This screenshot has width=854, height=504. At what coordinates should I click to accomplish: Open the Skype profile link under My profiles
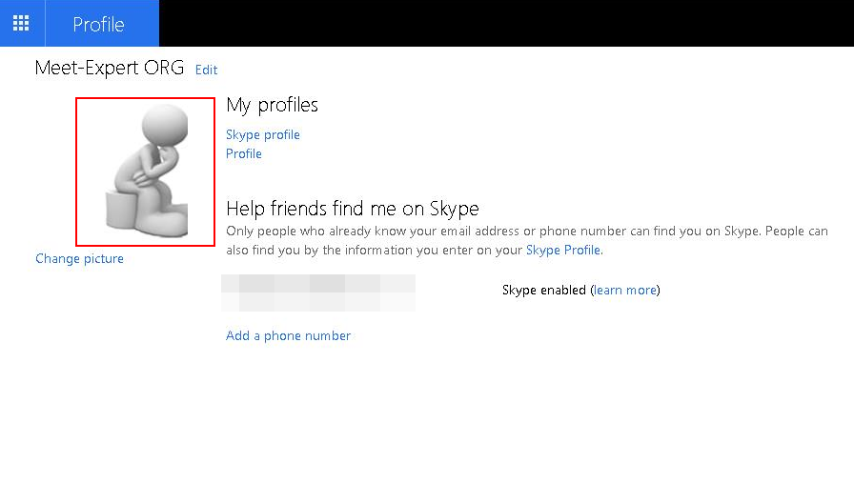pos(262,135)
